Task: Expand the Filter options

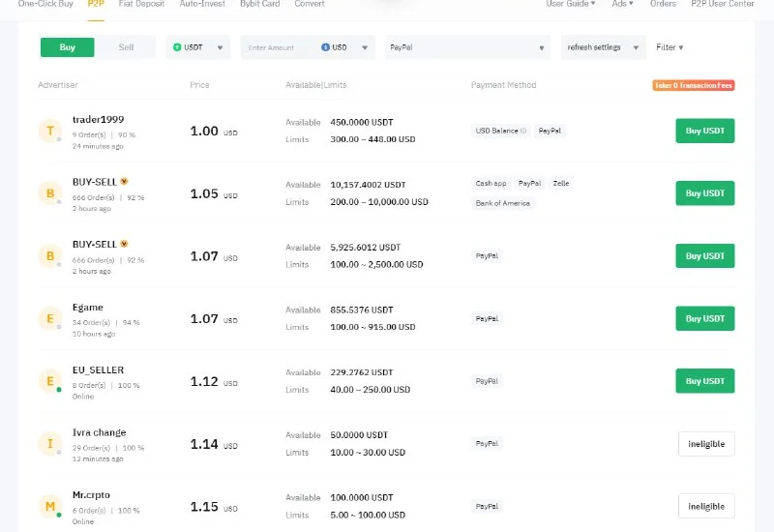Action: tap(670, 47)
